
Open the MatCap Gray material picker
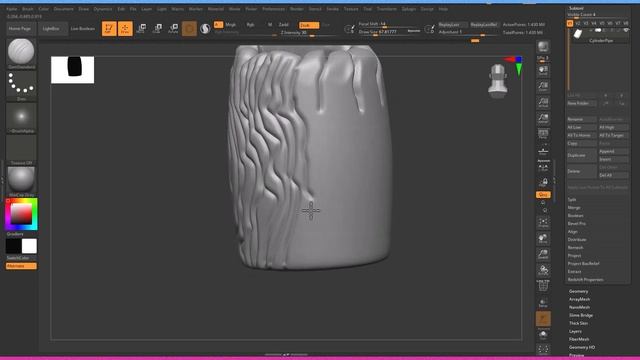pyautogui.click(x=21, y=182)
